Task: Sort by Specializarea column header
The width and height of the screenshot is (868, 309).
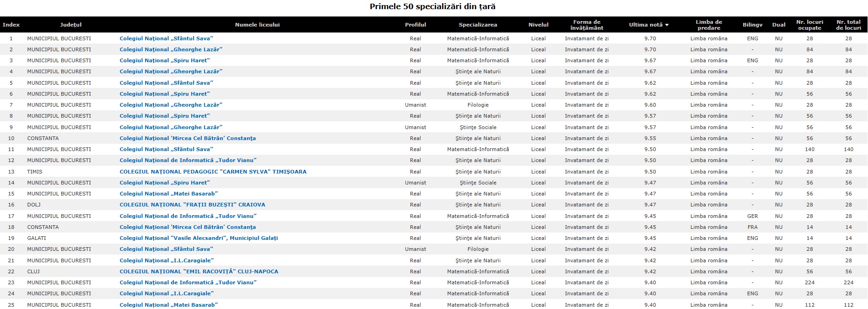Action: point(478,25)
